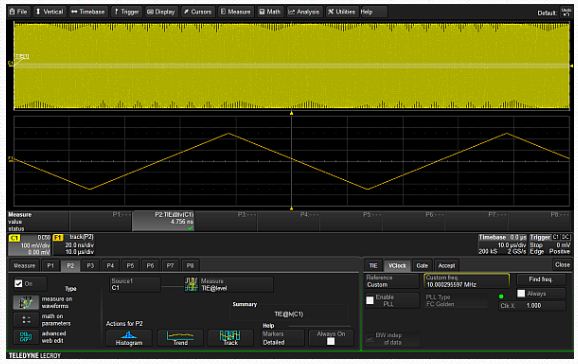Open the C1 channel descriptor box
This screenshot has height=364, width=578.
tap(29, 245)
